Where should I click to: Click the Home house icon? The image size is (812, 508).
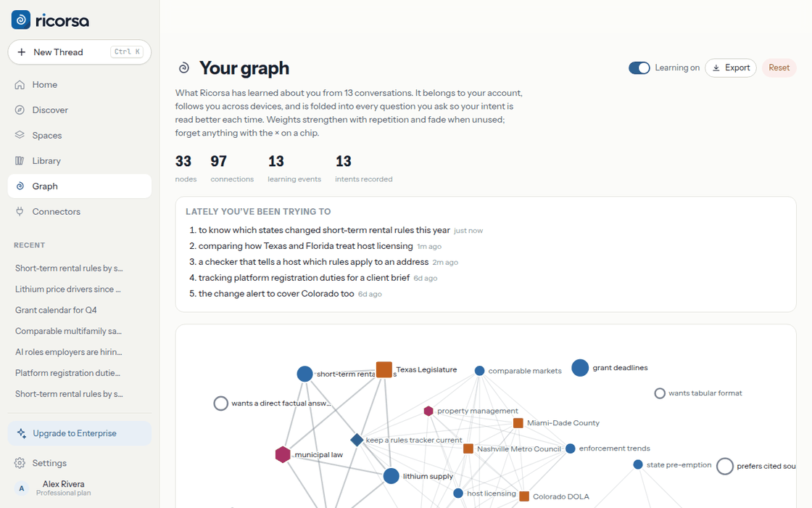[20, 84]
